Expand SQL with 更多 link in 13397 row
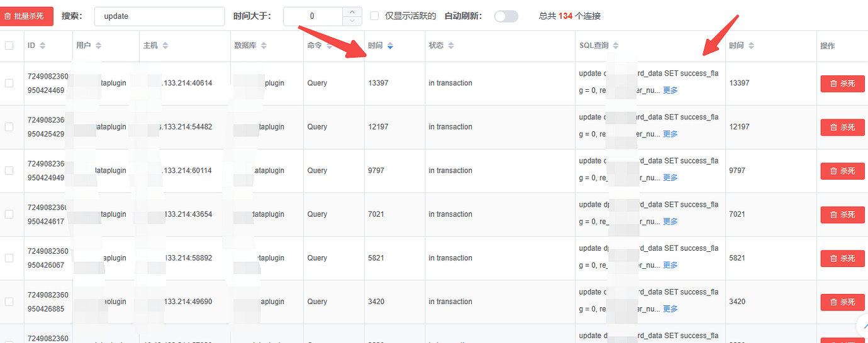 tap(670, 90)
